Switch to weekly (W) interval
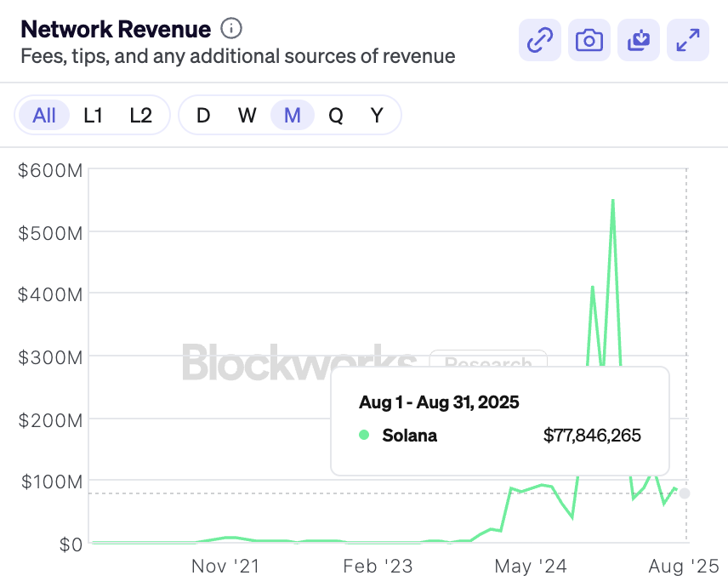This screenshot has height=587, width=728. click(247, 115)
